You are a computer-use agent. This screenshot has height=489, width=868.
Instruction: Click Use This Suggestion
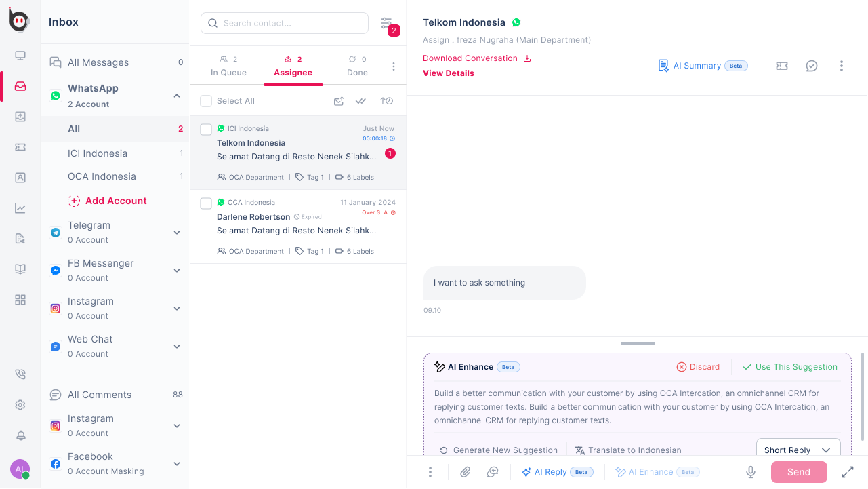pos(790,367)
